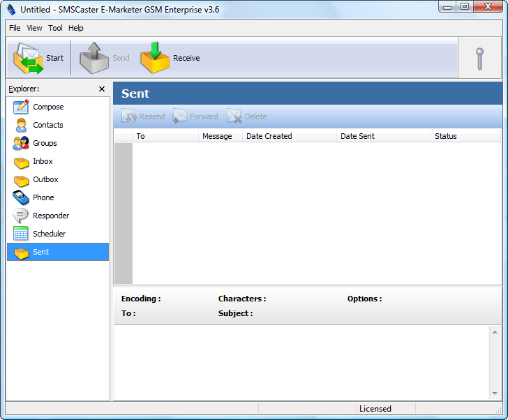Click the Options label
The height and width of the screenshot is (420, 508).
(364, 299)
